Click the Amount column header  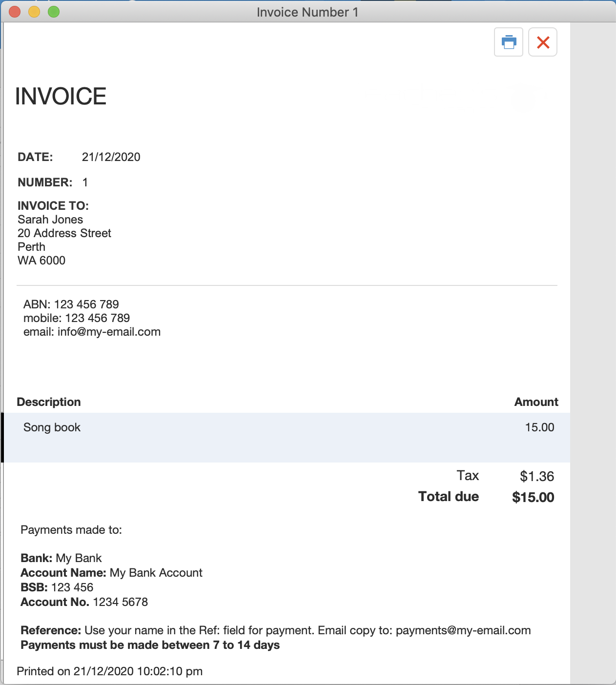click(536, 402)
